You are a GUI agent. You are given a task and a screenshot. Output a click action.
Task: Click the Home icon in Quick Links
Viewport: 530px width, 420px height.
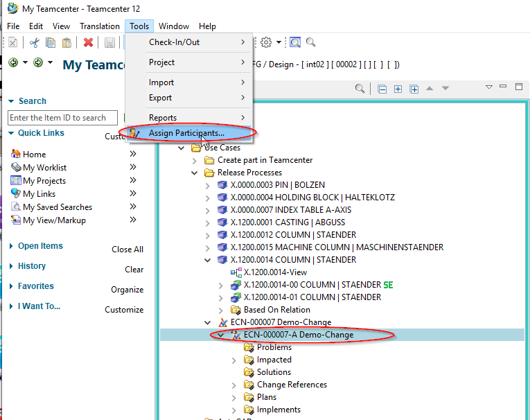(x=16, y=155)
